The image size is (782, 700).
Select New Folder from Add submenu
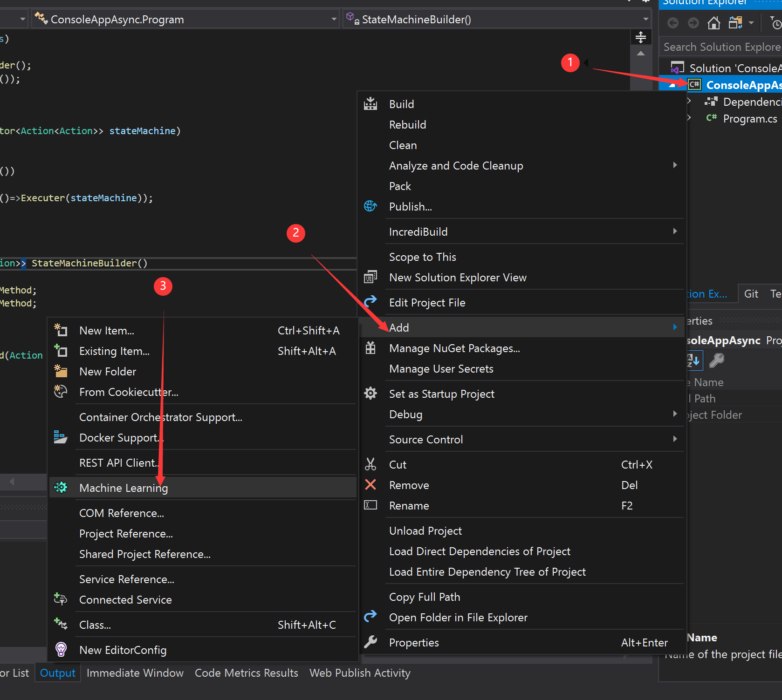(108, 372)
